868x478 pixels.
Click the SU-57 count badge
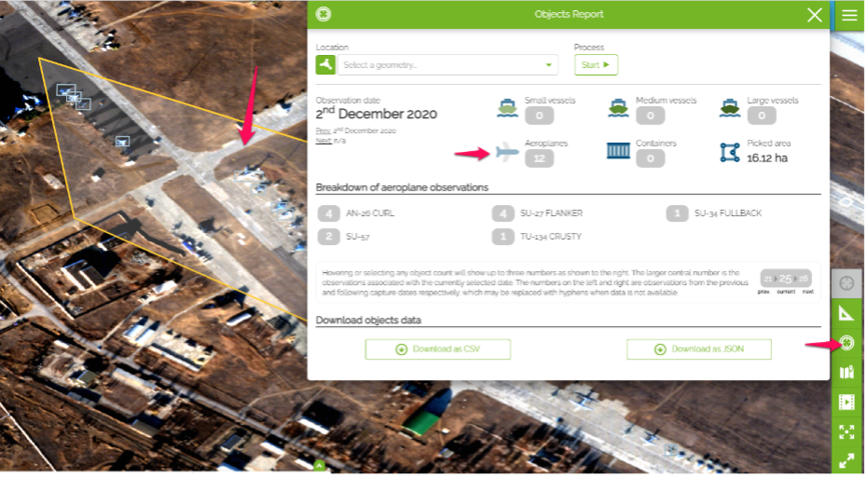coord(330,238)
